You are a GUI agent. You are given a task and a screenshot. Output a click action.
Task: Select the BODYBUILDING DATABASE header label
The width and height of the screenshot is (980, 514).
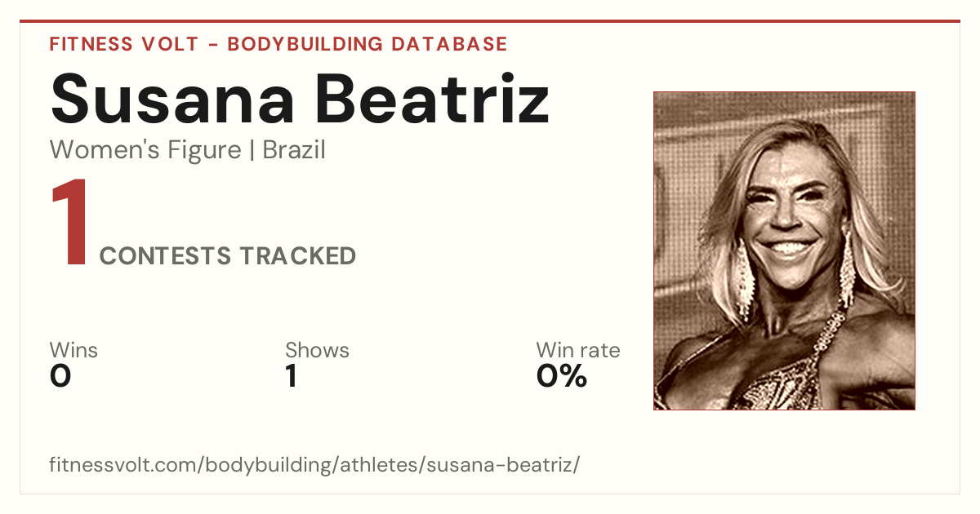[367, 44]
